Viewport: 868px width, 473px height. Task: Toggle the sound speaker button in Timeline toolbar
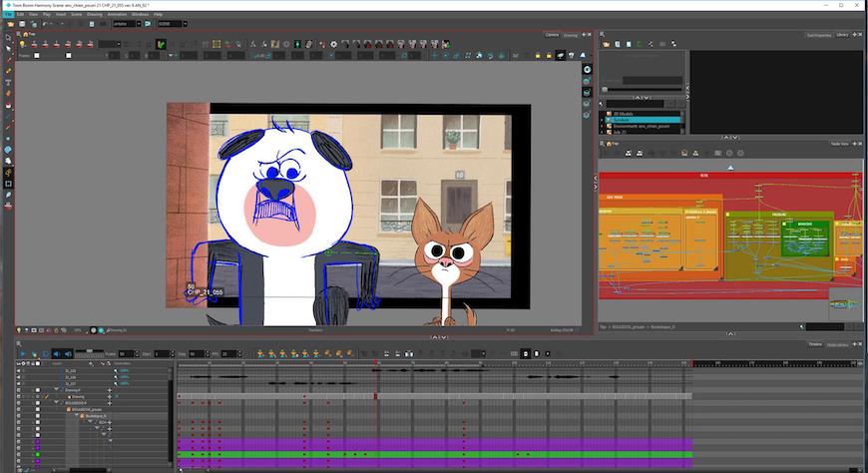[57, 353]
